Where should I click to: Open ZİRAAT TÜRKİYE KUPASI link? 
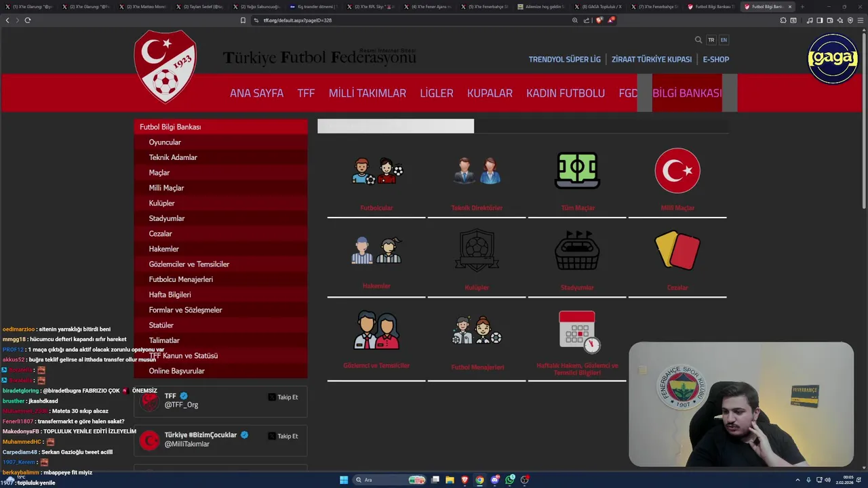pos(652,60)
